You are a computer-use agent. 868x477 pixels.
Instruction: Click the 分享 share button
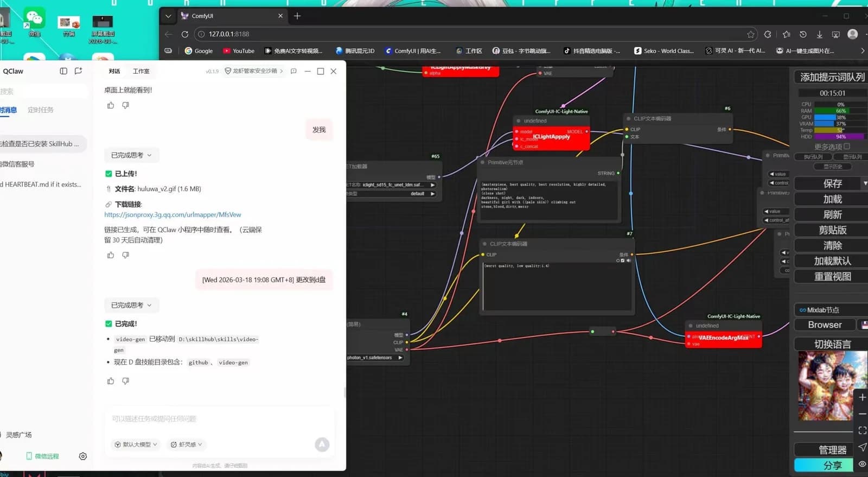pyautogui.click(x=824, y=466)
